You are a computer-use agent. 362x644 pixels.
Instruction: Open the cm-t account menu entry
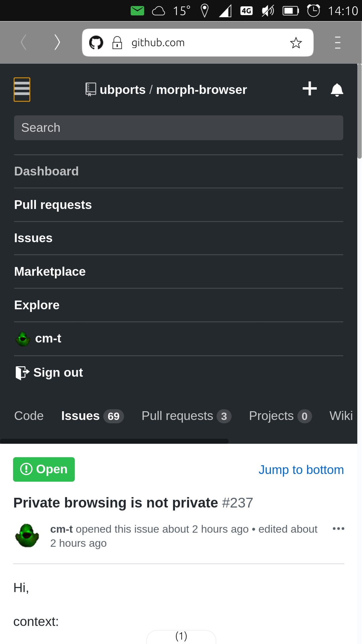click(48, 338)
